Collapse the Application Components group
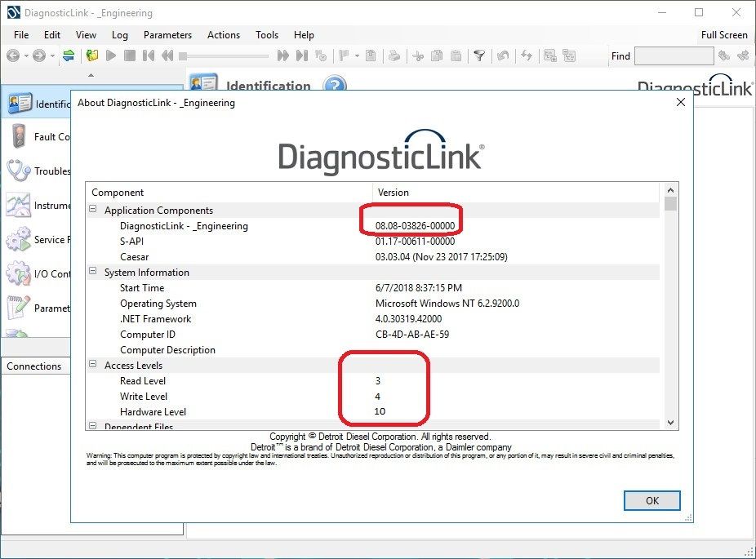Viewport: 756px width, 559px height. coord(93,211)
